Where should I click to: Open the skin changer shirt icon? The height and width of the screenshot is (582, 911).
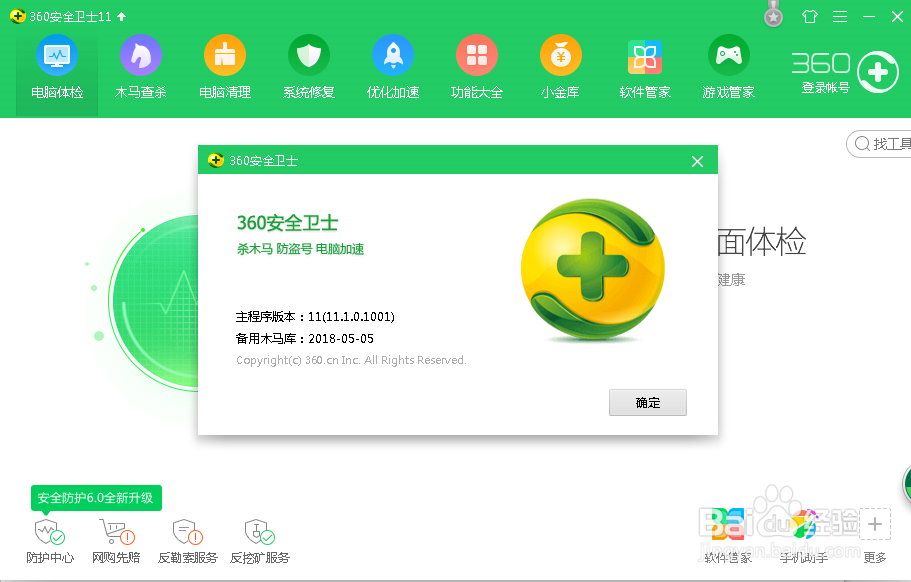point(809,17)
